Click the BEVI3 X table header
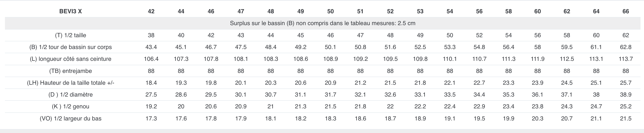This screenshot has height=133, width=644. pos(71,11)
